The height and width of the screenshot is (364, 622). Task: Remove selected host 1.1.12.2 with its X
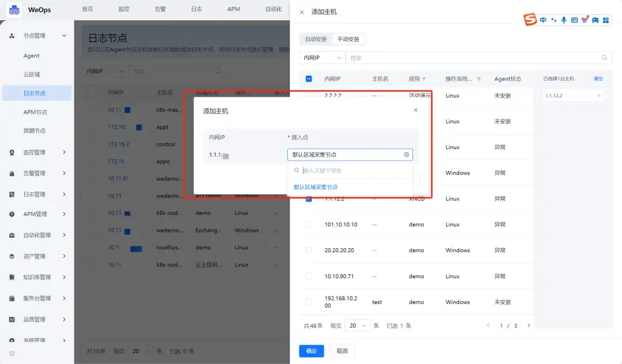[599, 96]
